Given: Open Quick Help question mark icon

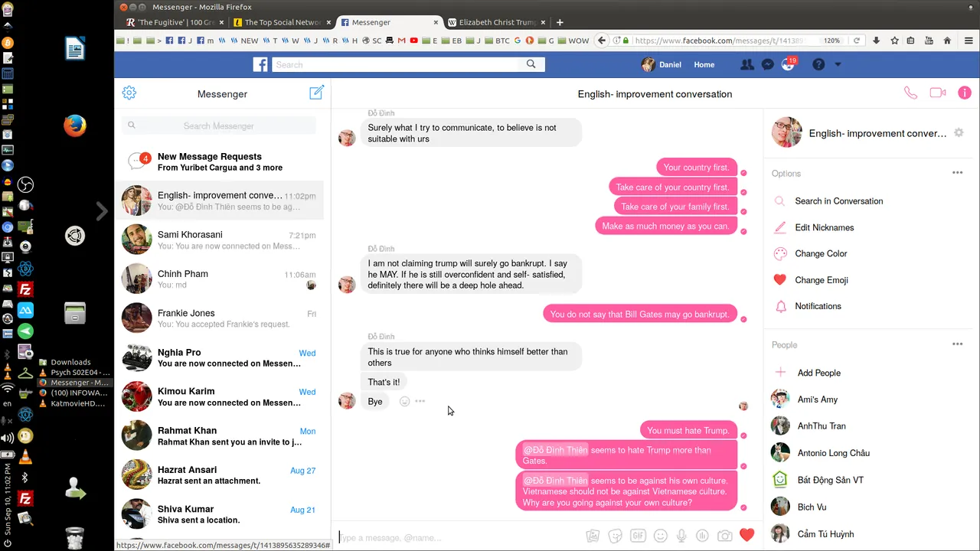Looking at the screenshot, I should pos(818,65).
